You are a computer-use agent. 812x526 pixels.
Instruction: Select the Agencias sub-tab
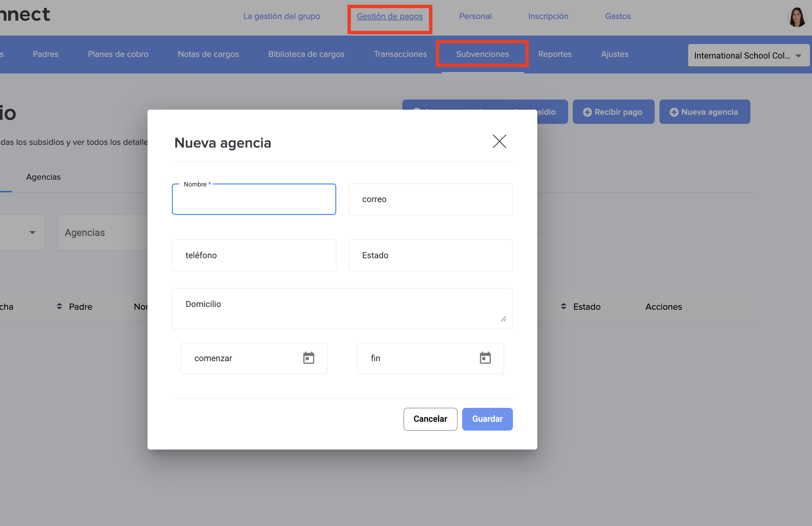point(43,177)
